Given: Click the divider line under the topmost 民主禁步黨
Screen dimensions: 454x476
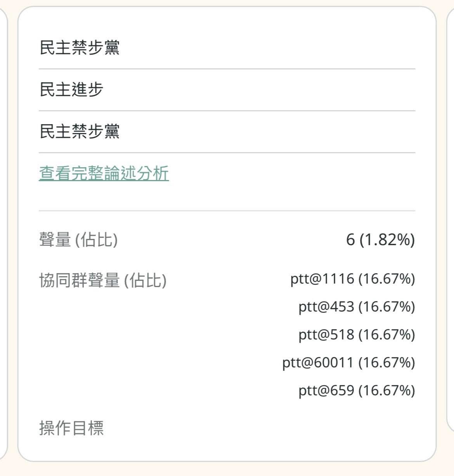Looking at the screenshot, I should (227, 69).
